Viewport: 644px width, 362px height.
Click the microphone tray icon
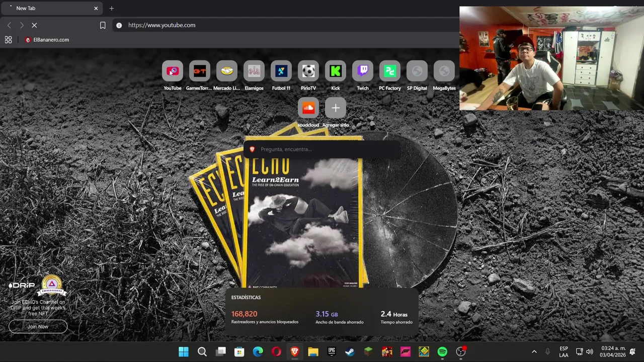[x=547, y=351]
